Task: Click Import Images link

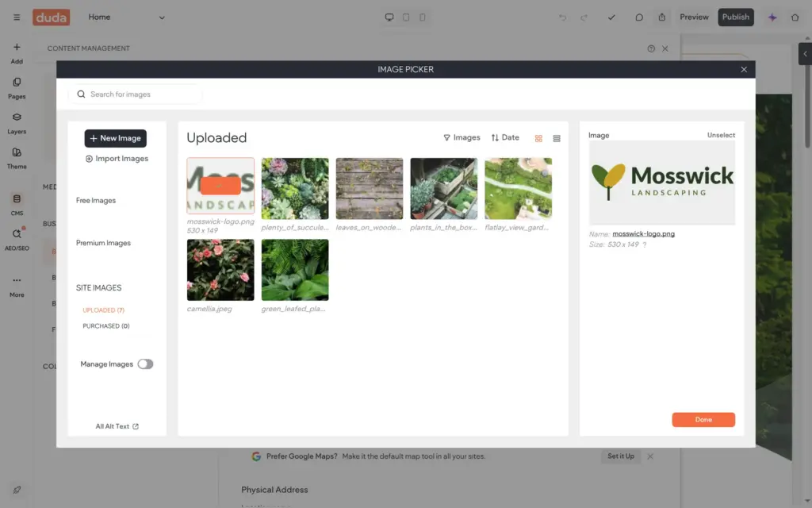Action: click(117, 159)
